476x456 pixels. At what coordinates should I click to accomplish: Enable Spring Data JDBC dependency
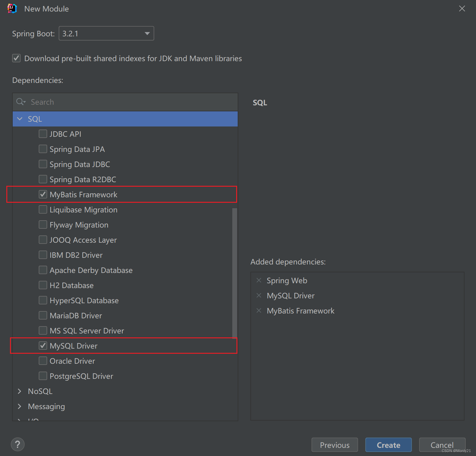43,164
